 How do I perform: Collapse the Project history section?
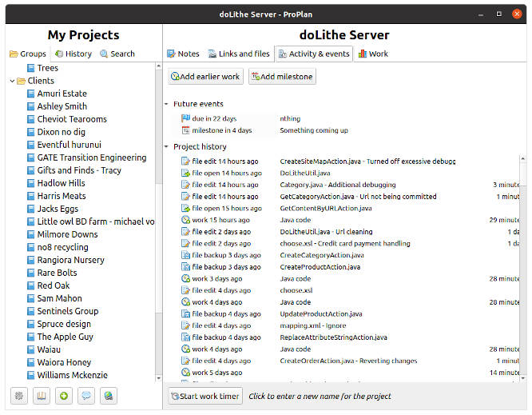[x=167, y=146]
